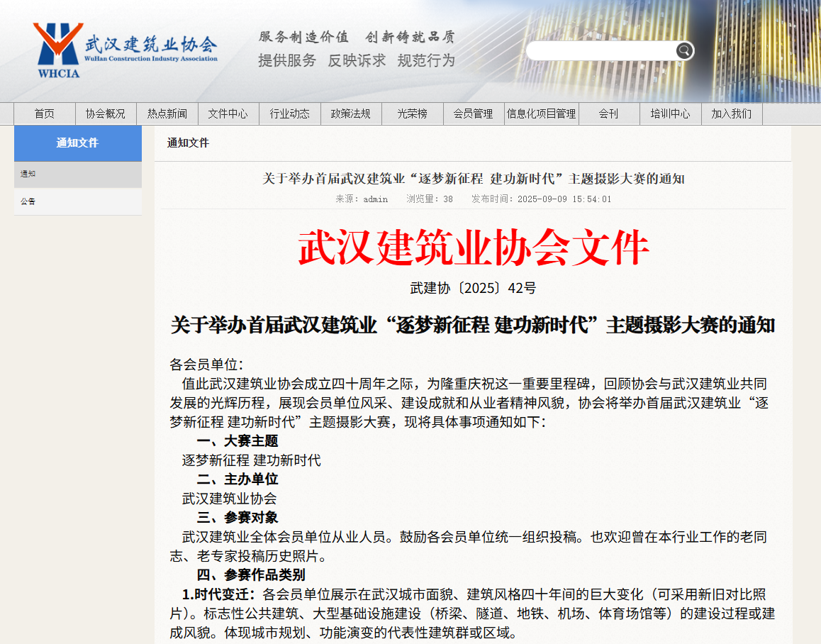This screenshot has width=821, height=644.
Task: View the 光荣榜 section
Action: point(413,114)
